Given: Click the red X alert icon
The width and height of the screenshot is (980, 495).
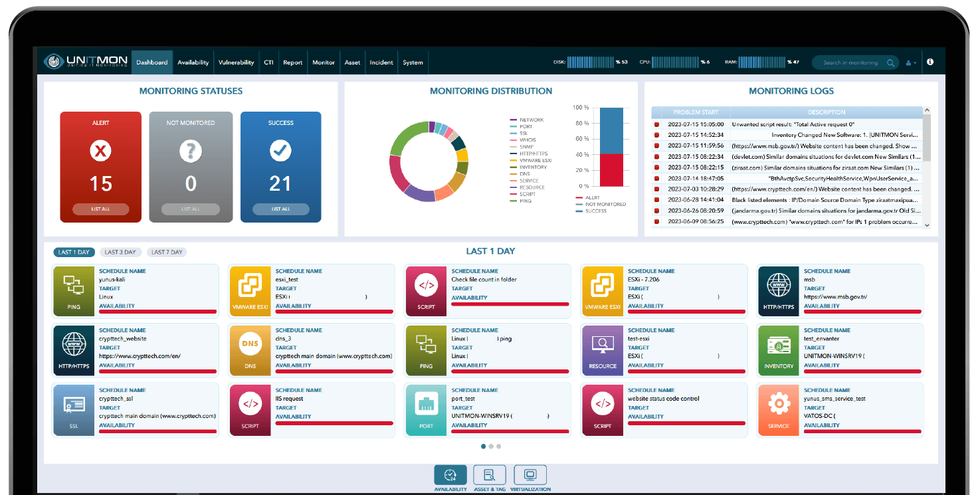Looking at the screenshot, I should click(x=100, y=151).
